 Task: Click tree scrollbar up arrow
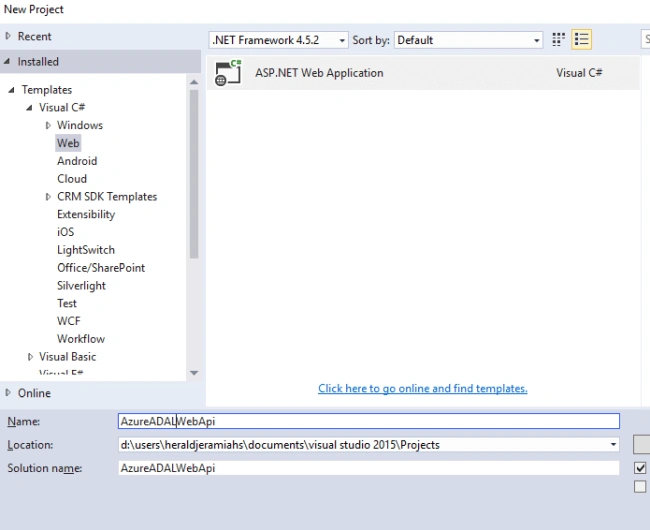[x=194, y=82]
